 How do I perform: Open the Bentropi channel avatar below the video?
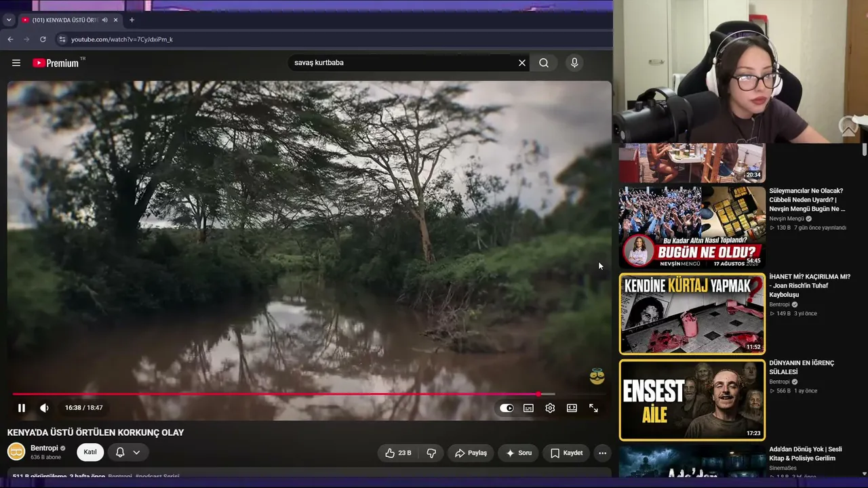click(x=16, y=451)
